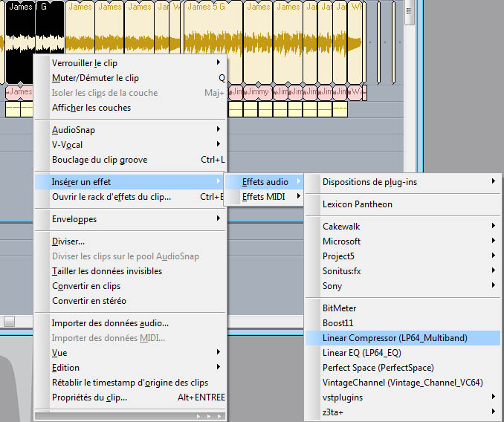This screenshot has width=504, height=422.
Task: Choose Convertir en clips
Action: pos(130,286)
